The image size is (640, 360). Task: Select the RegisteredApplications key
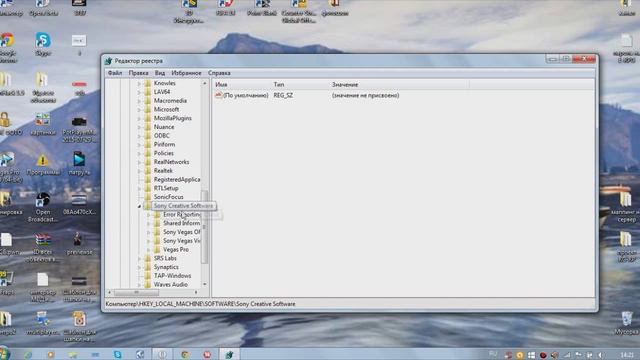click(x=177, y=180)
